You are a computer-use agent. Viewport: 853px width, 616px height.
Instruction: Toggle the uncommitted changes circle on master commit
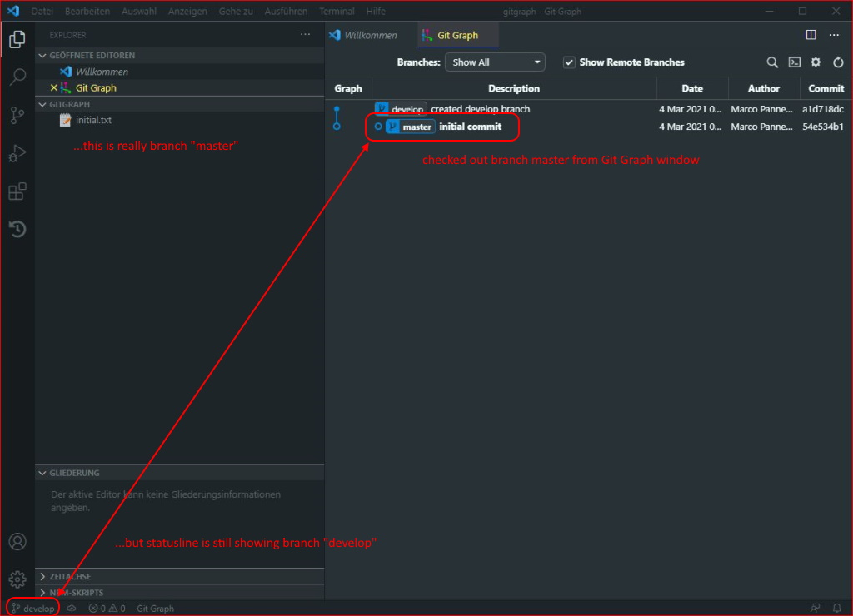pos(379,127)
